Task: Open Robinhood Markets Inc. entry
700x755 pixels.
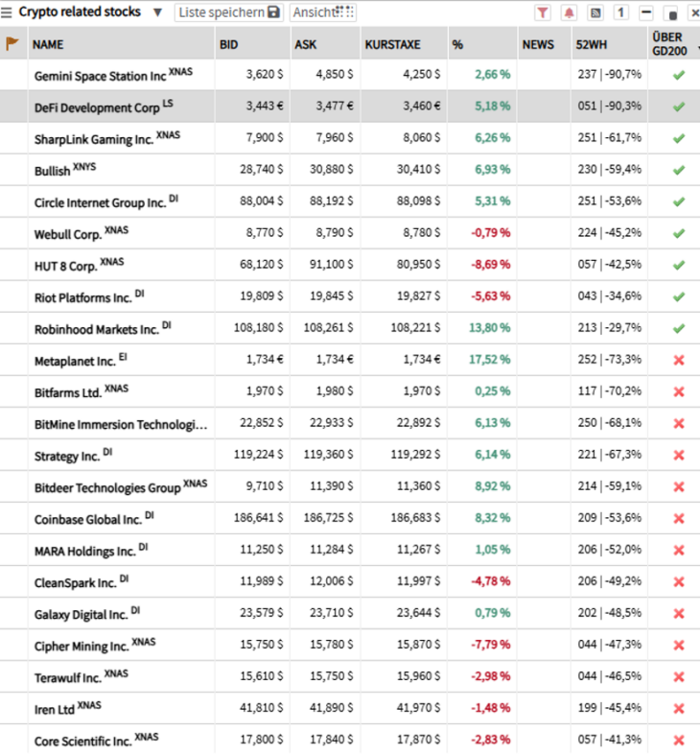Action: click(x=96, y=330)
